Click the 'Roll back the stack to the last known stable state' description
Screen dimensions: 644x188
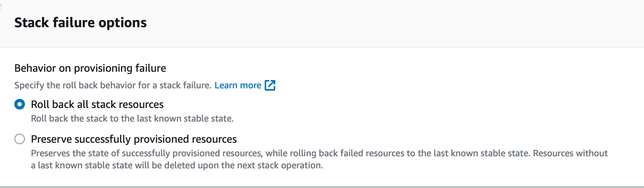(x=132, y=119)
